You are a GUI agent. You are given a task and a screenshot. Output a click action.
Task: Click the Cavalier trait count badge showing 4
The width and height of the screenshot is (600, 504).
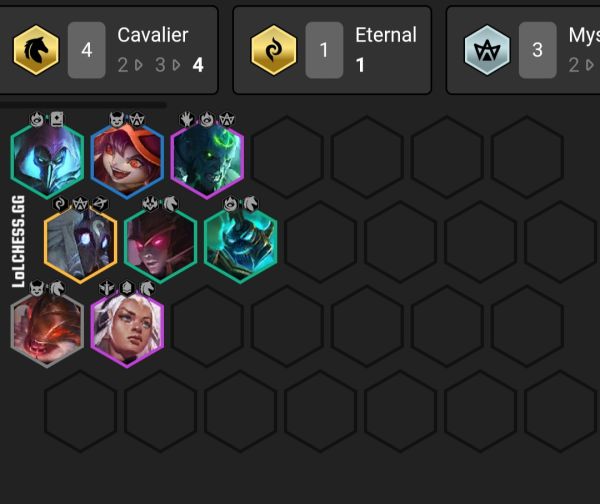coord(87,50)
